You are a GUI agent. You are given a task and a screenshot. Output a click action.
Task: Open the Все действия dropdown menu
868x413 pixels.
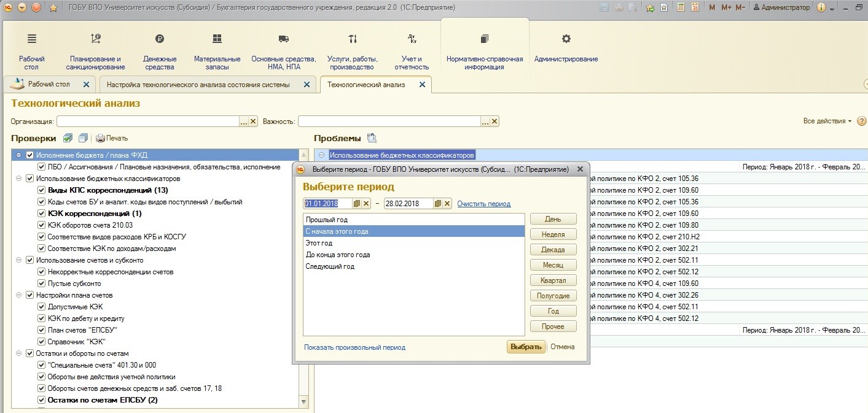pyautogui.click(x=827, y=122)
